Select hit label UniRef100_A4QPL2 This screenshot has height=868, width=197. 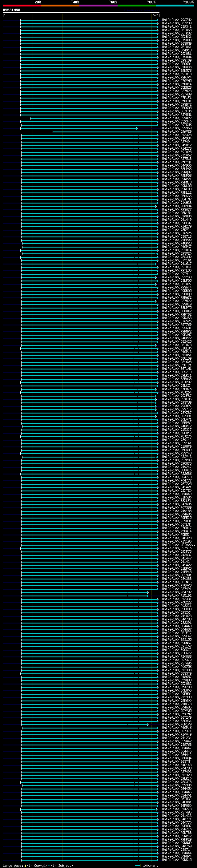pyautogui.click(x=177, y=426)
